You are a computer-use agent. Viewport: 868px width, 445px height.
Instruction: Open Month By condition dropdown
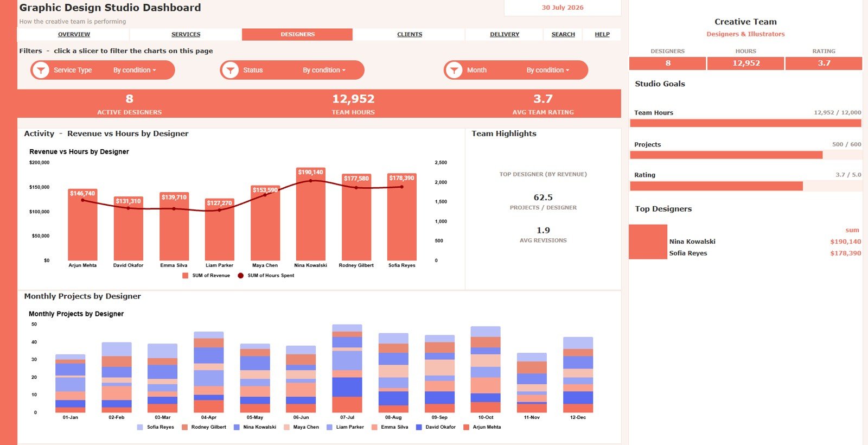[548, 70]
